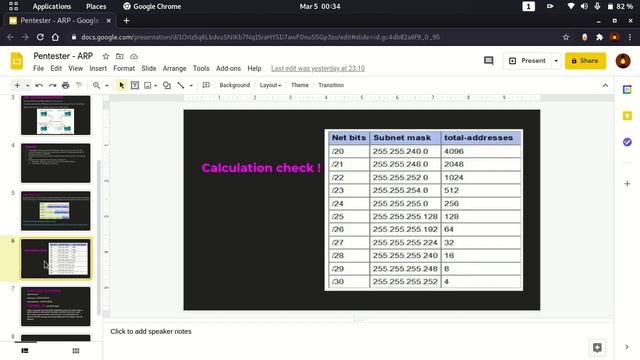Get add-ons plus icon in side panel
The height and width of the screenshot is (360, 640).
pyautogui.click(x=627, y=184)
